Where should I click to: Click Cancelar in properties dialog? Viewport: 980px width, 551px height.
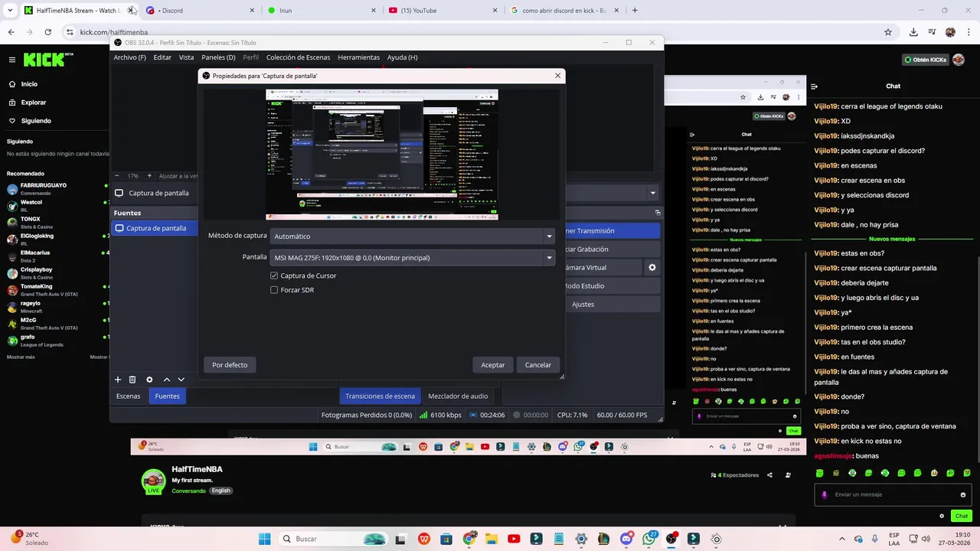point(538,365)
